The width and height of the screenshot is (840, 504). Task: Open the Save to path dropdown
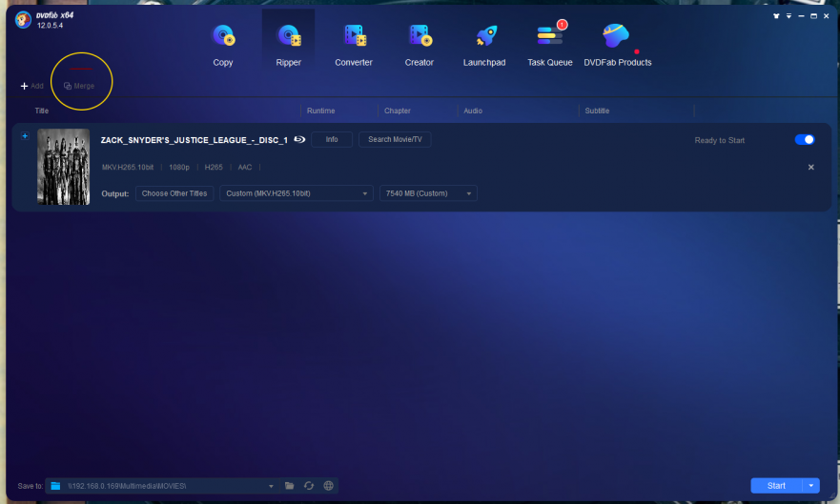[x=271, y=486]
